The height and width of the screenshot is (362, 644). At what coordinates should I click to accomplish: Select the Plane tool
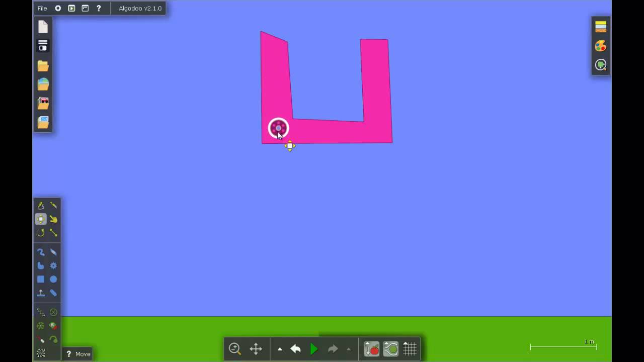(41, 293)
